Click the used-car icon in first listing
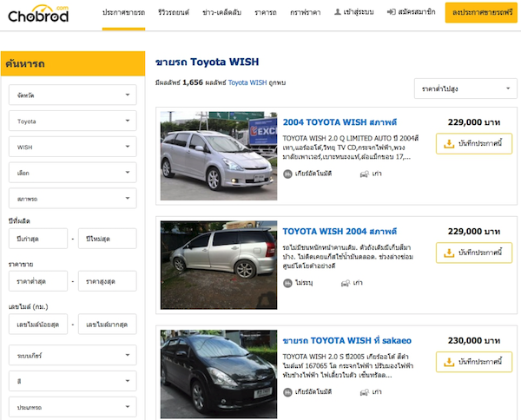 click(365, 174)
